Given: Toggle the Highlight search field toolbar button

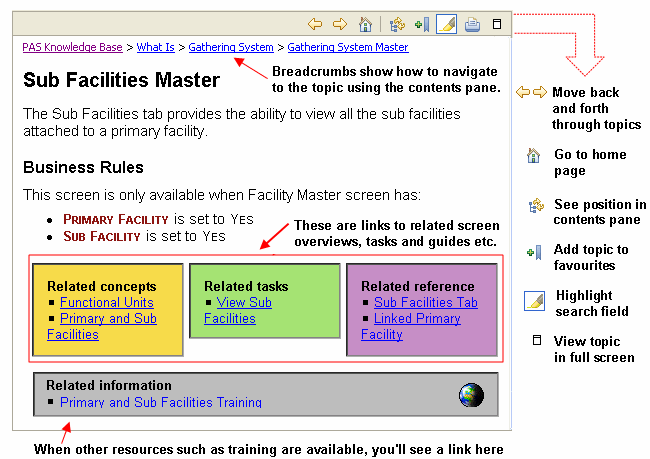Looking at the screenshot, I should [446, 24].
